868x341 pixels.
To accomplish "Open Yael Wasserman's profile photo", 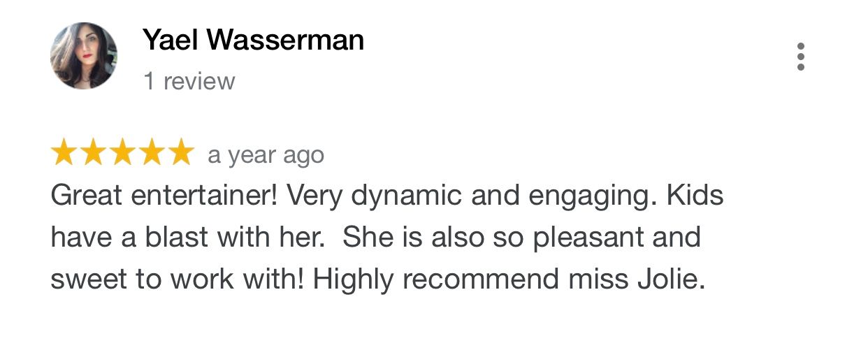I will [x=83, y=56].
